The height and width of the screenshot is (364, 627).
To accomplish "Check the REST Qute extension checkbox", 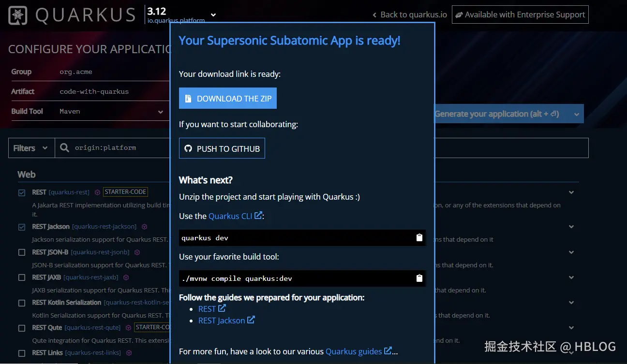I will pyautogui.click(x=22, y=328).
